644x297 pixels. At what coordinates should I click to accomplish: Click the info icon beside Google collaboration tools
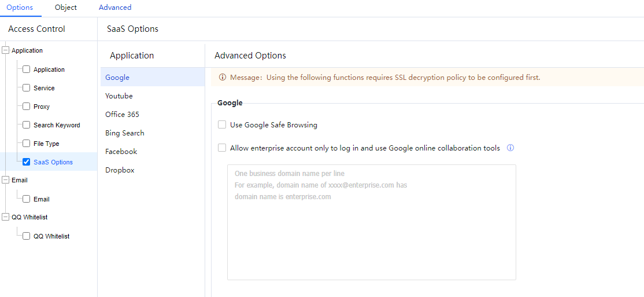[510, 148]
